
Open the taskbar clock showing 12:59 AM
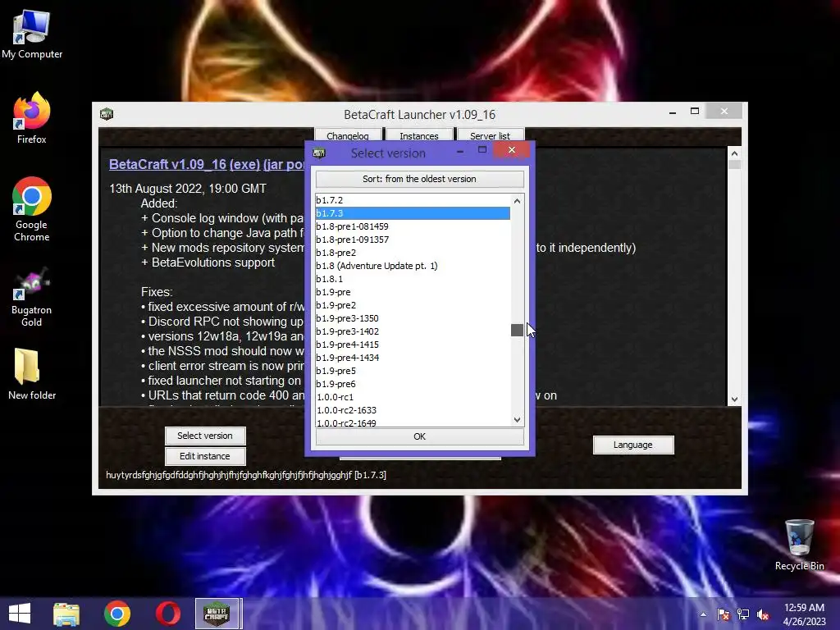click(x=804, y=614)
